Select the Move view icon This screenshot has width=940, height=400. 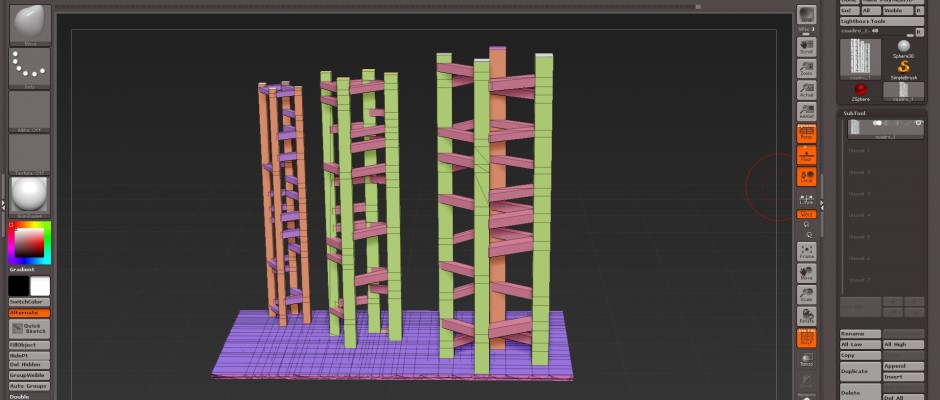pyautogui.click(x=806, y=272)
